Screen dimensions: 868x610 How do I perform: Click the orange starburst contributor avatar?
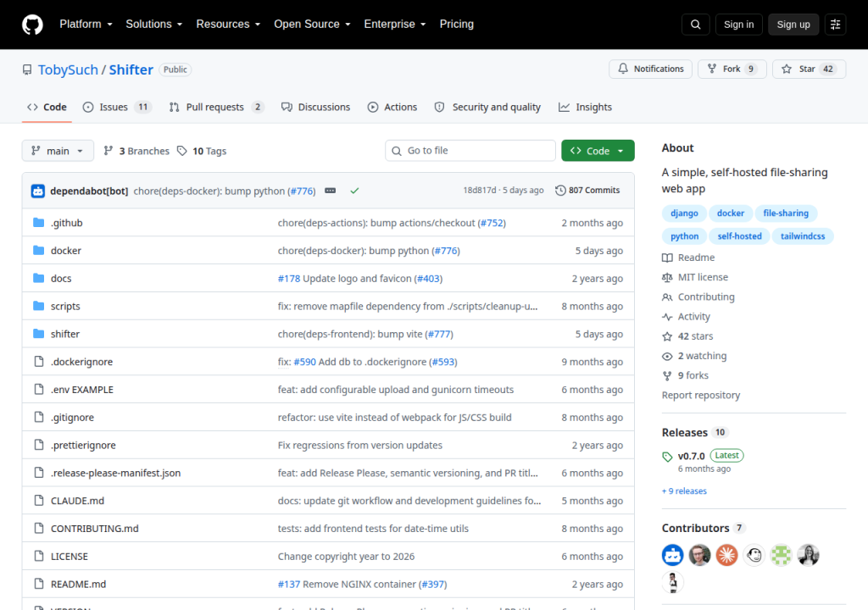pyautogui.click(x=726, y=555)
